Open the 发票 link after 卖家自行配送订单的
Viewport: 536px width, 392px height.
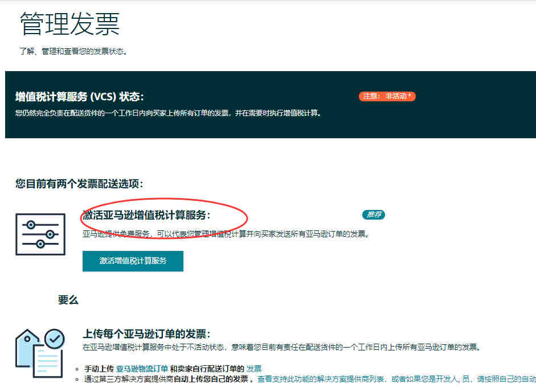(254, 369)
